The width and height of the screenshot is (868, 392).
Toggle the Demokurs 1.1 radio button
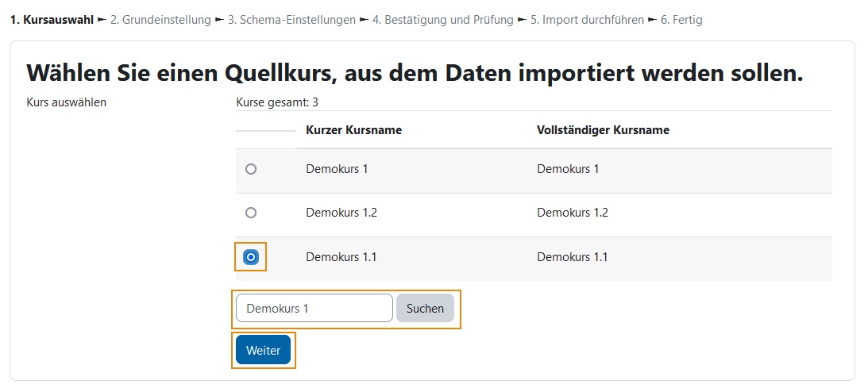pyautogui.click(x=251, y=257)
